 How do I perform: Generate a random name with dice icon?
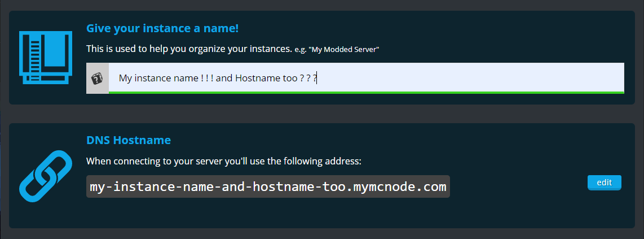[98, 78]
